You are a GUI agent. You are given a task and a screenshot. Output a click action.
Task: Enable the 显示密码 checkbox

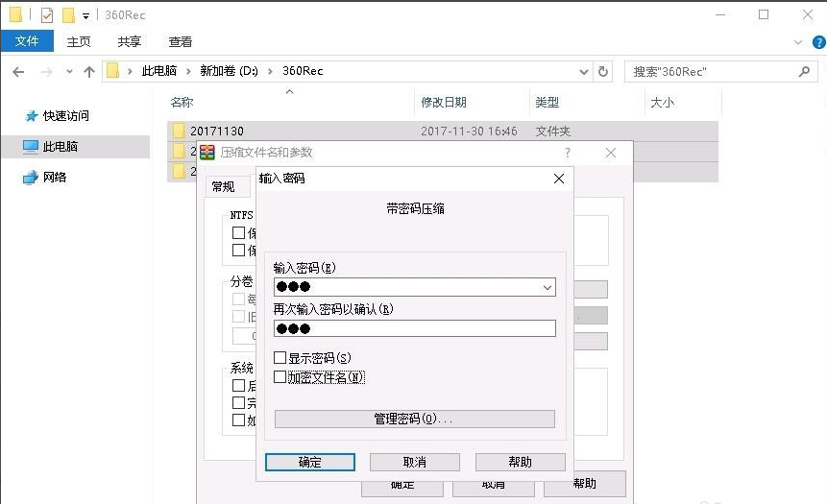pos(280,358)
